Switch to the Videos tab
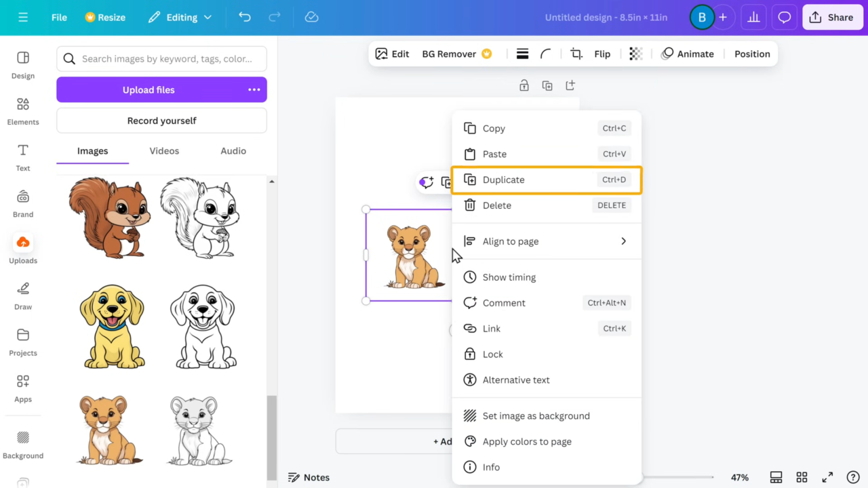868x488 pixels. click(164, 151)
